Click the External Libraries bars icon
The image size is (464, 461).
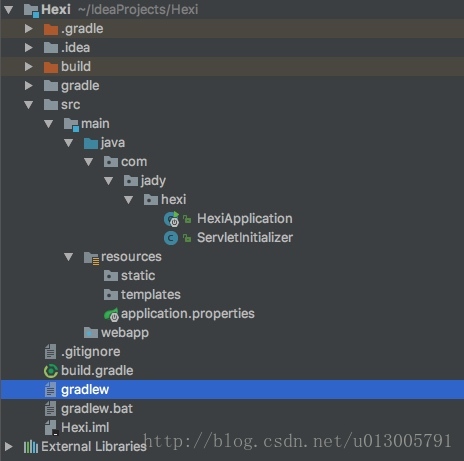click(31, 447)
